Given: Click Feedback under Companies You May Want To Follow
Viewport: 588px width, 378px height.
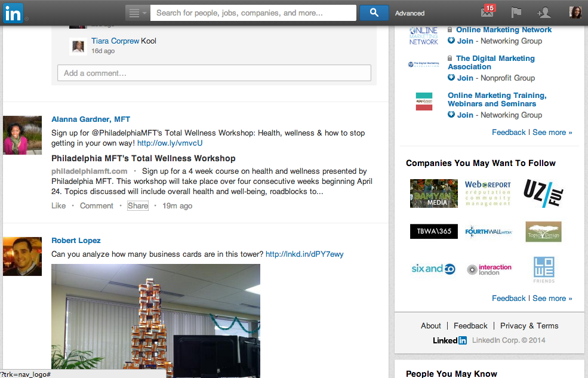Looking at the screenshot, I should pyautogui.click(x=509, y=298).
